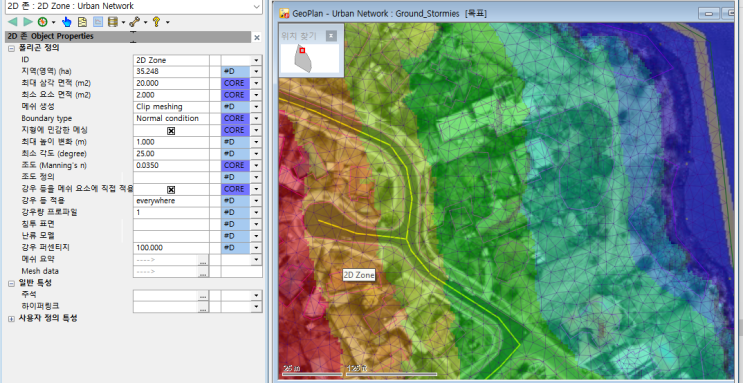Open the flag dropdown for ID row

tap(256, 60)
